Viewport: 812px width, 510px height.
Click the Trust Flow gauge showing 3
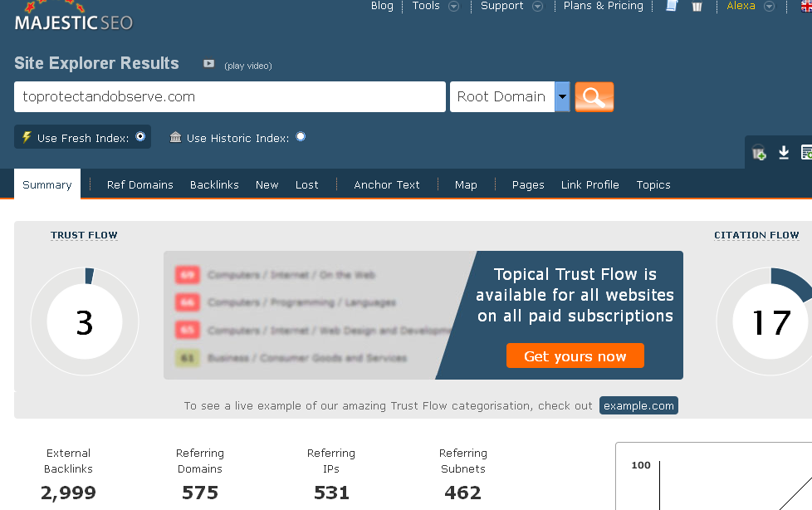click(x=85, y=321)
